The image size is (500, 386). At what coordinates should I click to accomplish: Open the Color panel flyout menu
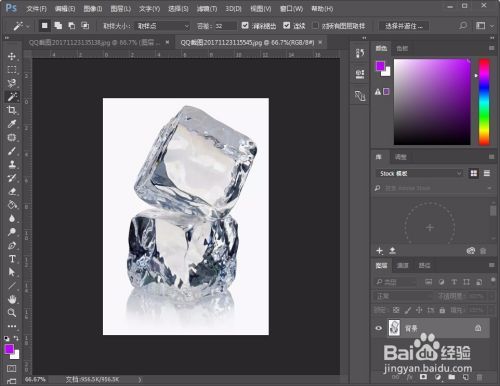click(491, 48)
